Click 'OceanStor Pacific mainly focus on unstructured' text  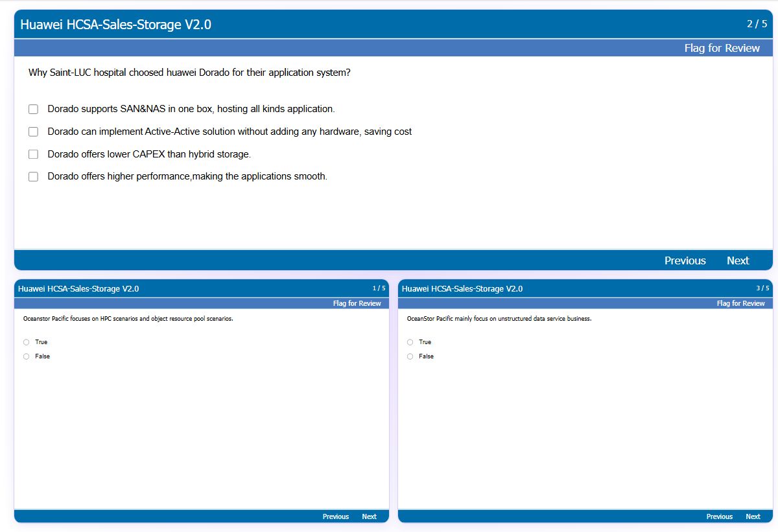(x=499, y=319)
